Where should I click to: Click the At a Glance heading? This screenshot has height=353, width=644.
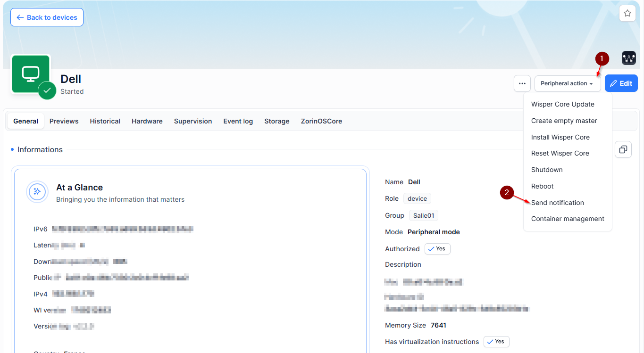click(x=79, y=187)
